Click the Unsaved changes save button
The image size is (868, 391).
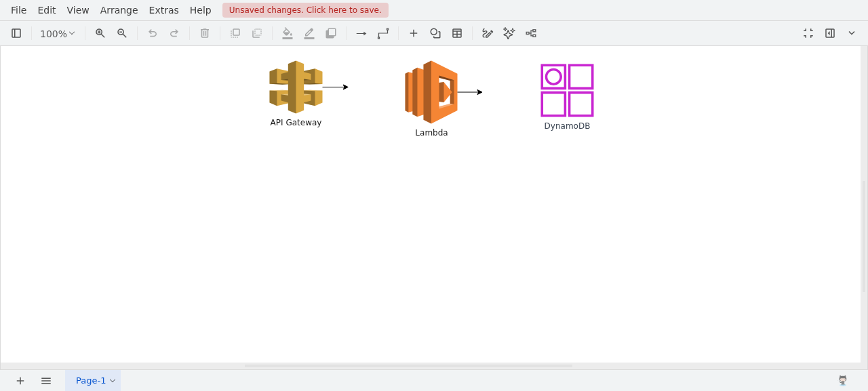click(x=305, y=10)
